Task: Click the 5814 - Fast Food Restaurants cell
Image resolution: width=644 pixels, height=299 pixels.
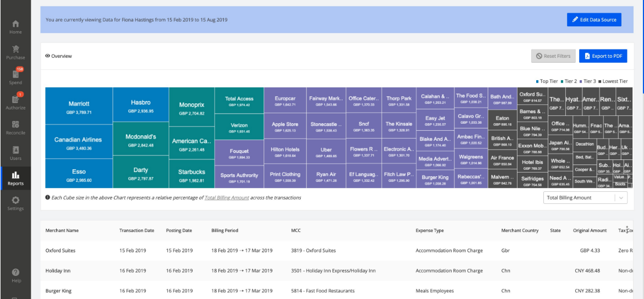Action: coord(322,291)
